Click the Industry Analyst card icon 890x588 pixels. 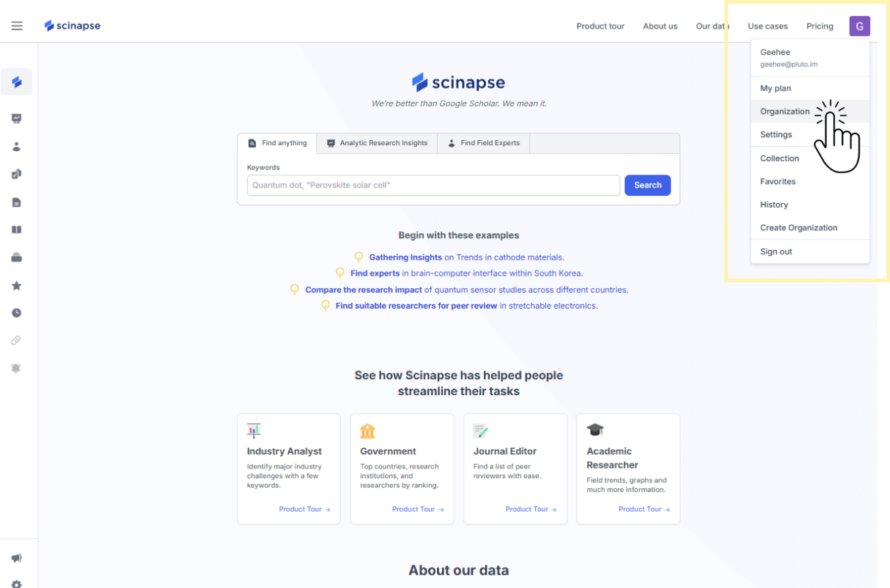[254, 430]
